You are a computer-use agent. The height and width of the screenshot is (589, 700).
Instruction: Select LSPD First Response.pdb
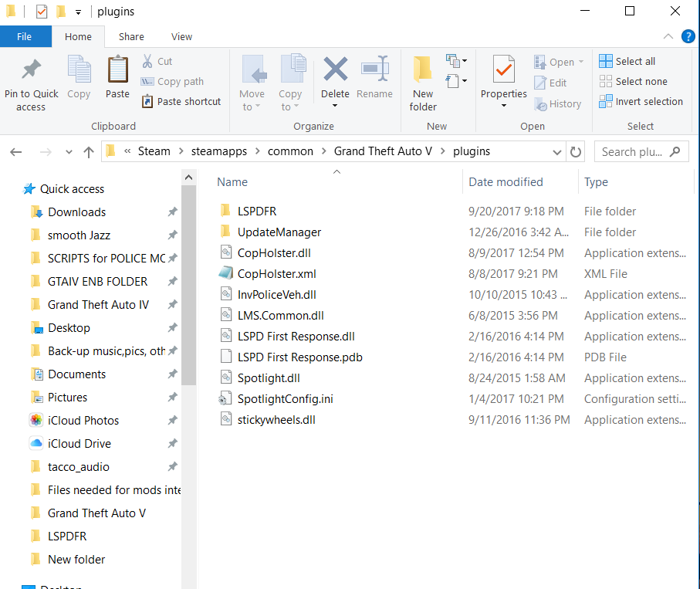tap(300, 357)
